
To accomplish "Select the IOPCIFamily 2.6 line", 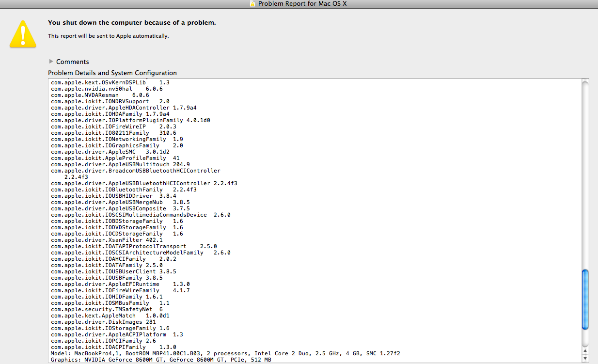I will [x=103, y=341].
